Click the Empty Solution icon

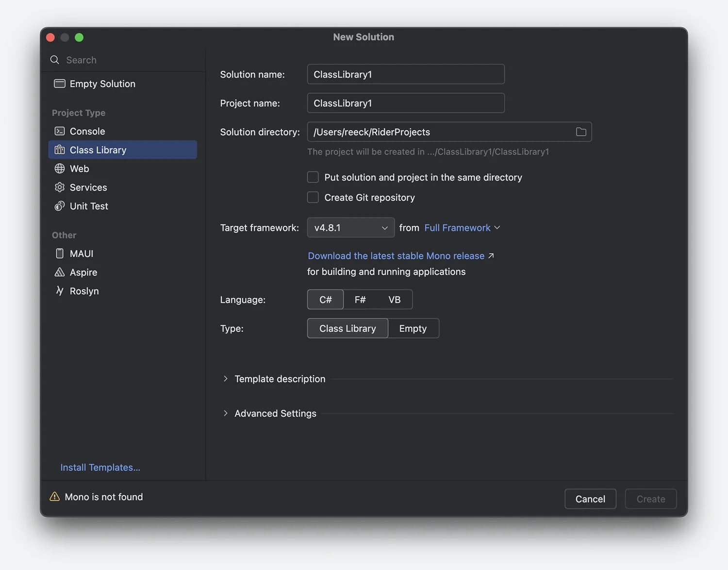pyautogui.click(x=60, y=84)
